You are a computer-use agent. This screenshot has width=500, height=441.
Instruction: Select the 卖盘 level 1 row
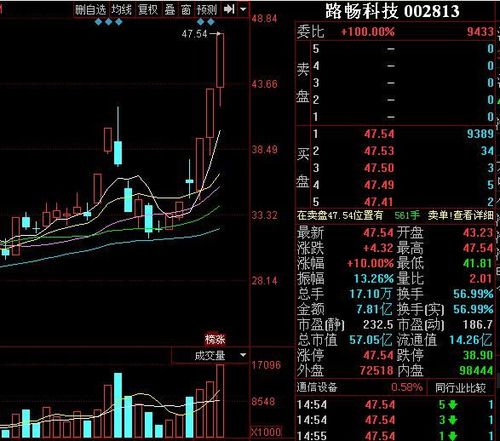coord(403,117)
